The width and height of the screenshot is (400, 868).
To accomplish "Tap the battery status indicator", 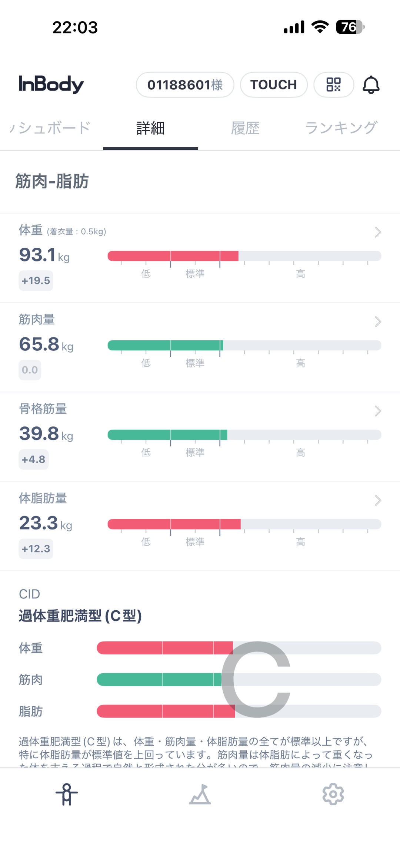I will point(350,27).
